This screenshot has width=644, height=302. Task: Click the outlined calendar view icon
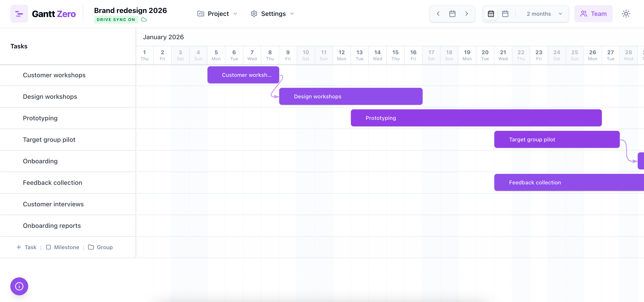tap(506, 14)
